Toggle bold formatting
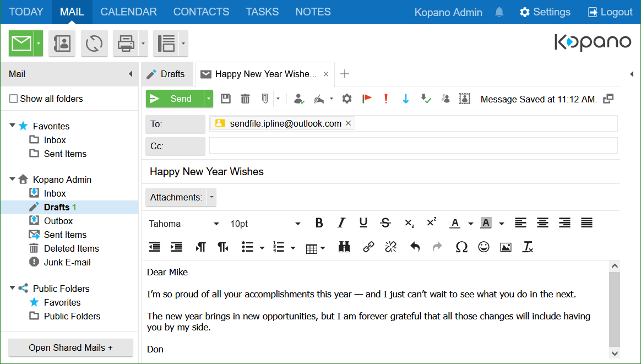 [x=319, y=223]
